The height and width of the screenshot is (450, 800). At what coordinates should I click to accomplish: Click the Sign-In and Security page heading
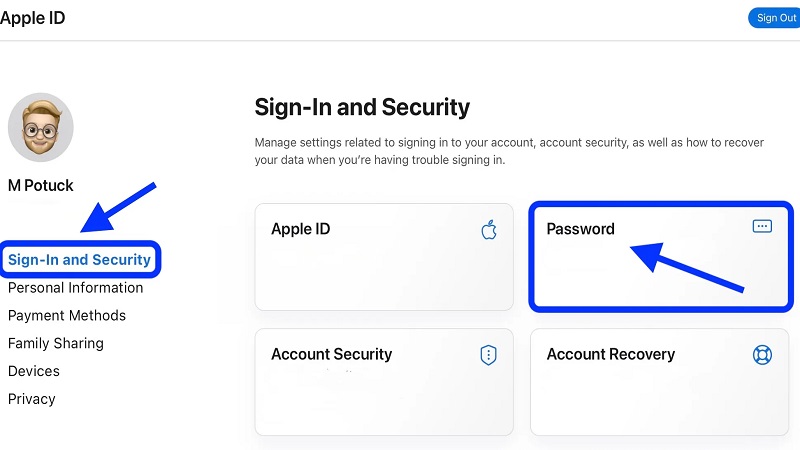362,107
